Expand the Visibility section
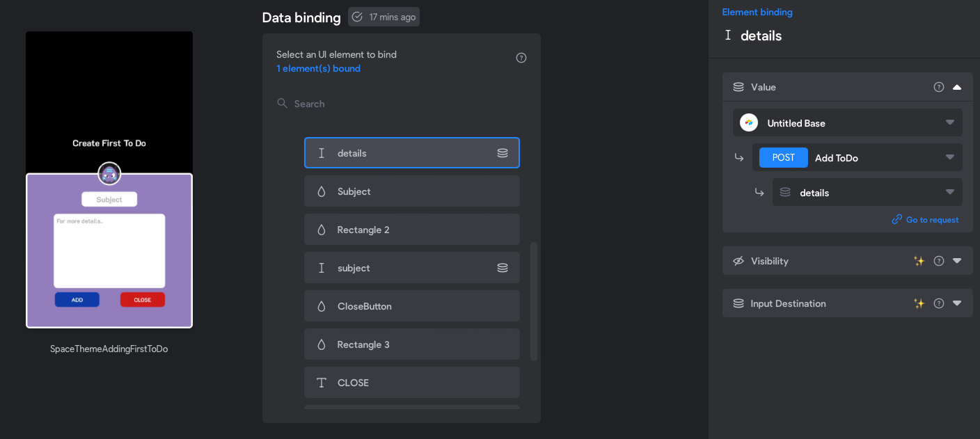 pos(957,261)
